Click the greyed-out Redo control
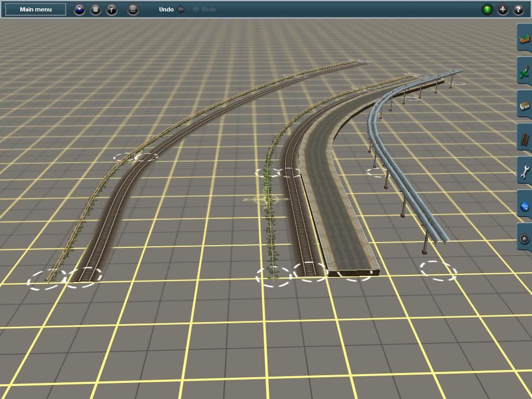Screen dimensions: 532x399 point(205,9)
